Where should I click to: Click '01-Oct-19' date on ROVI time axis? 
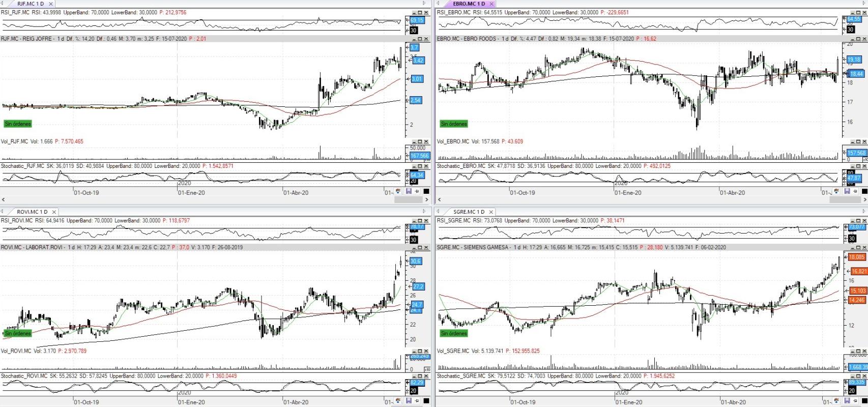(86, 402)
